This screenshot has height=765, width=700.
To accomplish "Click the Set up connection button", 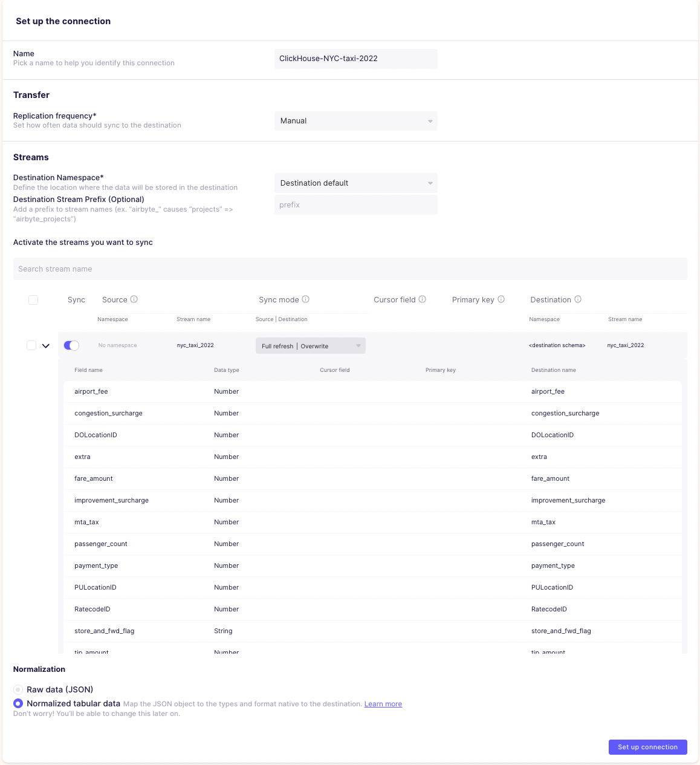I will tap(647, 747).
